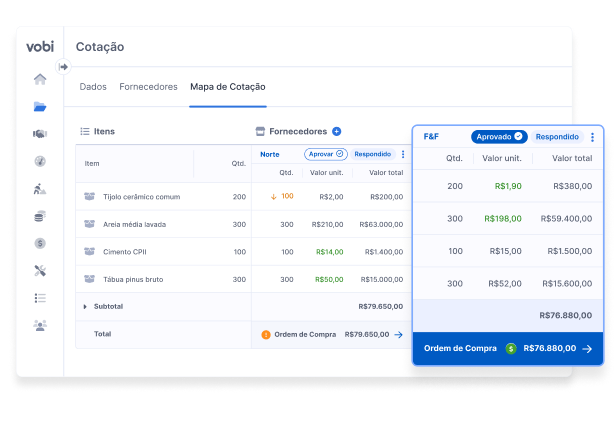Click the orange warning icon by Ordem de Compra
The image size is (616, 435).
coord(266,335)
